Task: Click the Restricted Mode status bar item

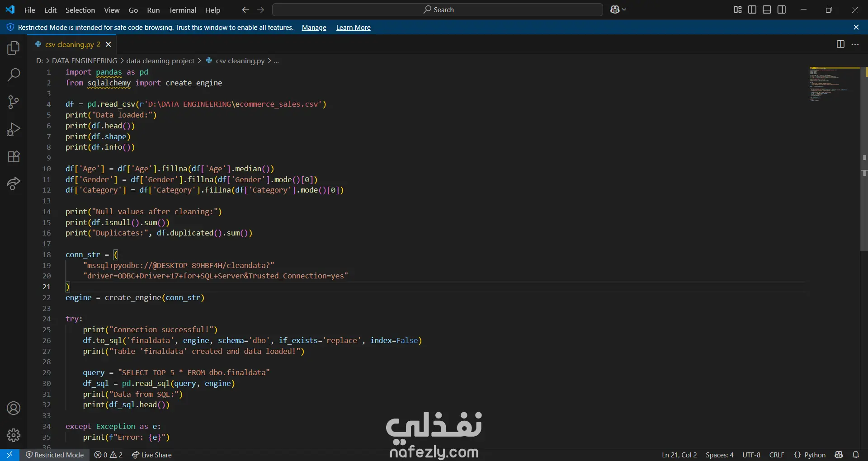Action: click(x=55, y=455)
